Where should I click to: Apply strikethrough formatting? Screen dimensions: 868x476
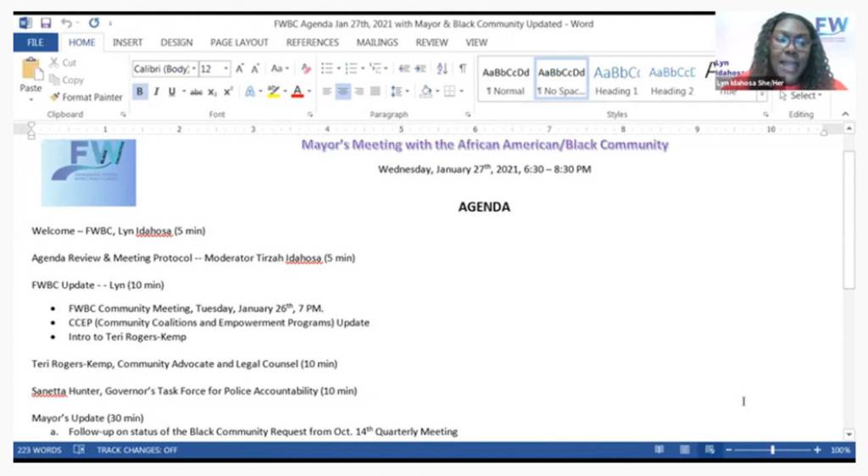pyautogui.click(x=196, y=91)
